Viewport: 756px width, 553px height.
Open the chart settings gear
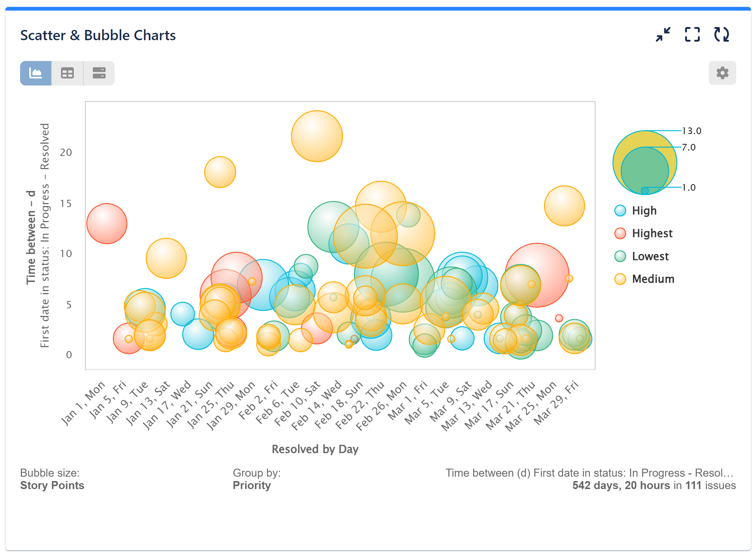click(x=722, y=73)
